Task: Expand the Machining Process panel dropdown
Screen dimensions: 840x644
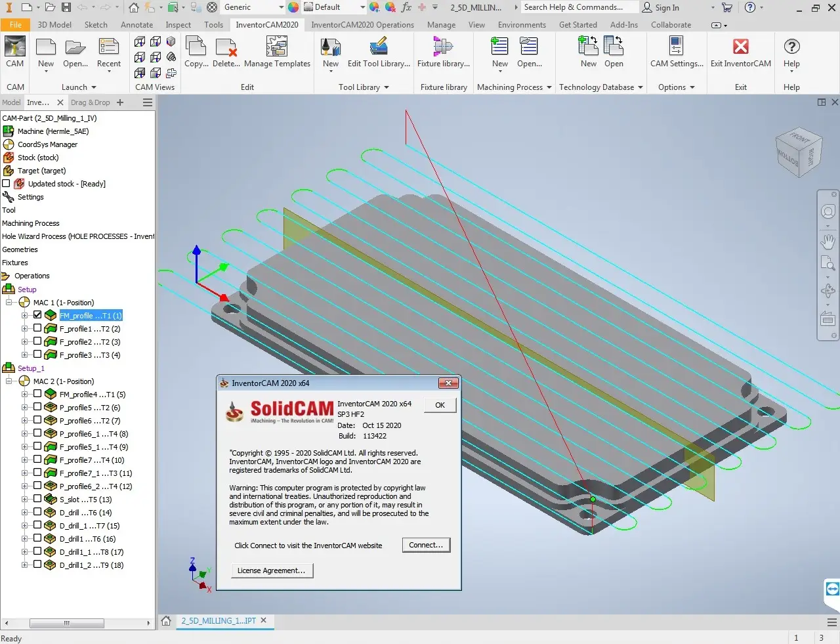Action: (x=549, y=87)
